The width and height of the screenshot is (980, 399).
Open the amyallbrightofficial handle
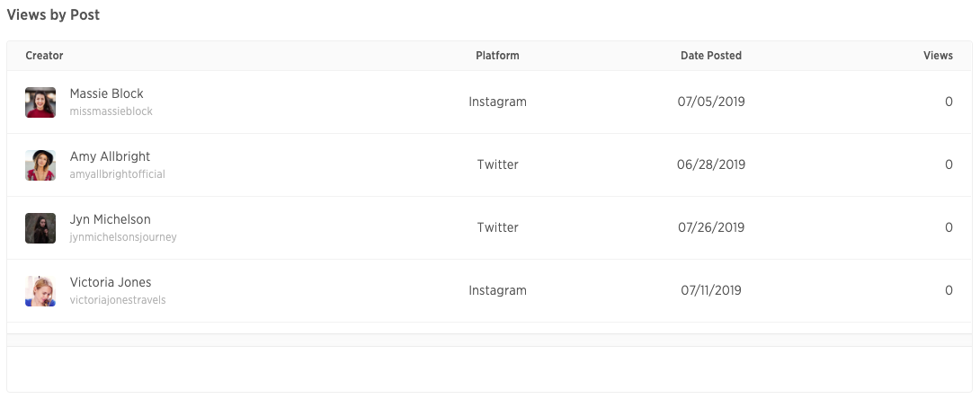(118, 174)
